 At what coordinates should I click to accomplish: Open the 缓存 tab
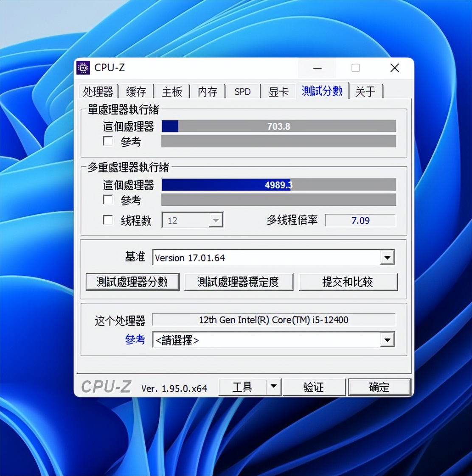click(136, 91)
